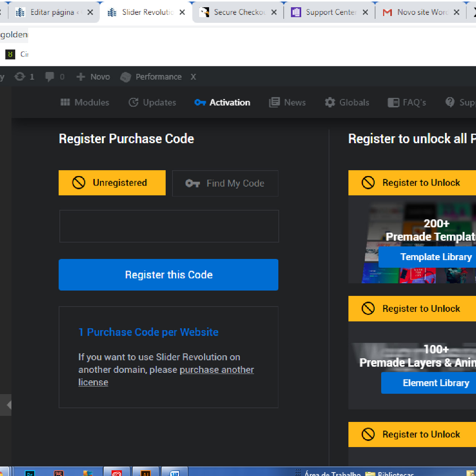476x476 pixels.
Task: Click the X item next to Performance
Action: coord(193,77)
